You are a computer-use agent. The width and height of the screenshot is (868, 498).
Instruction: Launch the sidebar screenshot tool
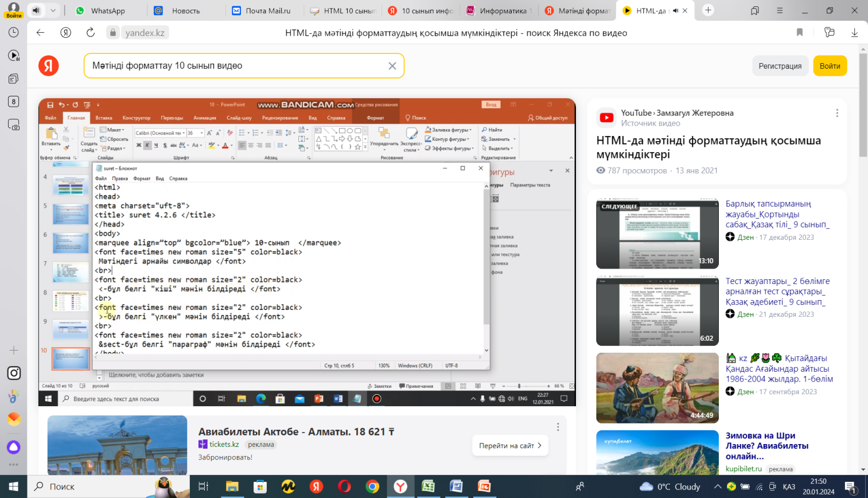pyautogui.click(x=14, y=124)
